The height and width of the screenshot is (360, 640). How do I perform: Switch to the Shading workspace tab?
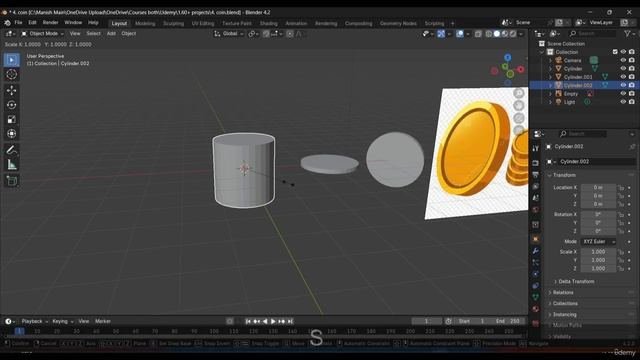click(269, 23)
